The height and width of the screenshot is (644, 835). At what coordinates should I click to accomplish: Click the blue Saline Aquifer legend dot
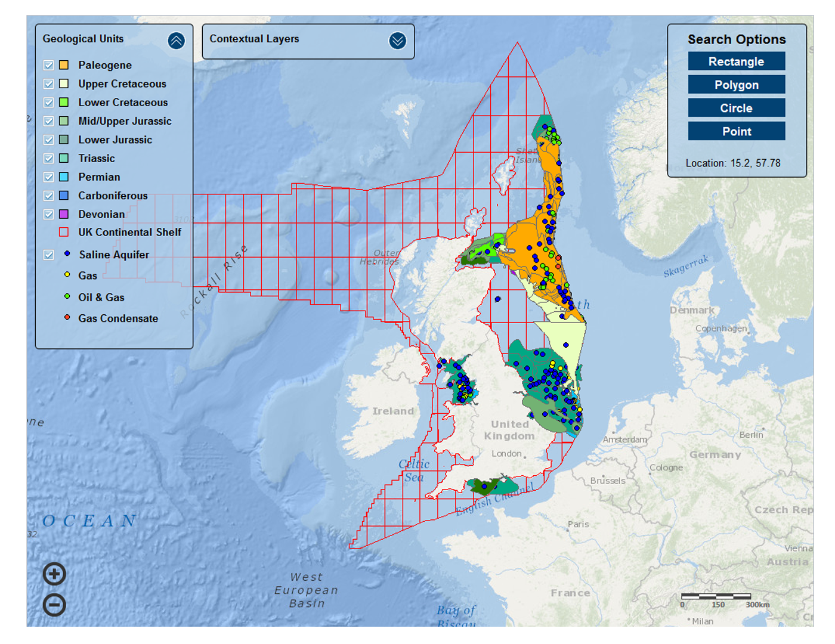pos(67,253)
